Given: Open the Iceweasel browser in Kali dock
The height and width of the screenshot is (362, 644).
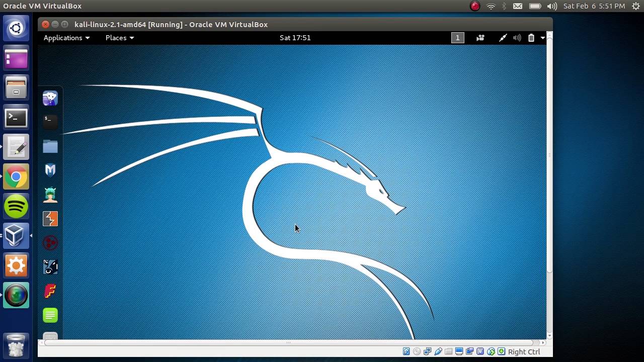Looking at the screenshot, I should coord(50,98).
